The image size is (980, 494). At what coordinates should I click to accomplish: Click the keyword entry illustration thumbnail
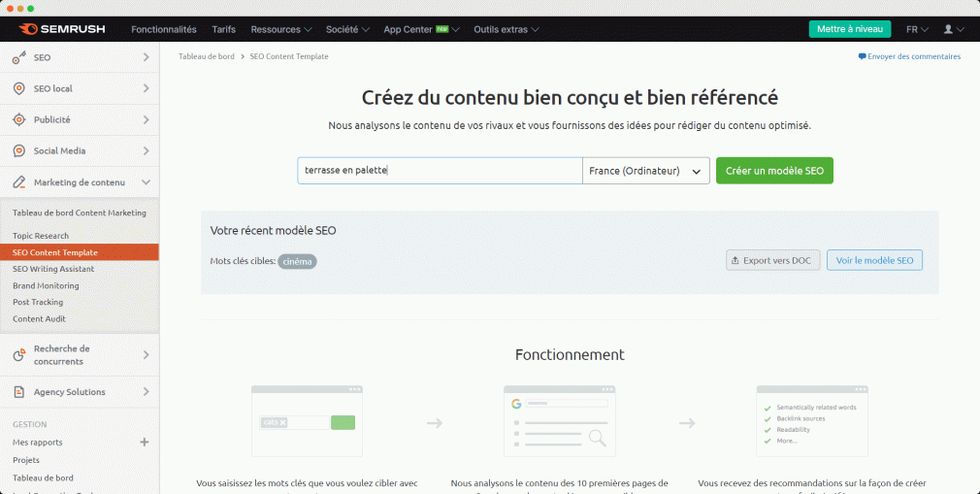coord(307,421)
